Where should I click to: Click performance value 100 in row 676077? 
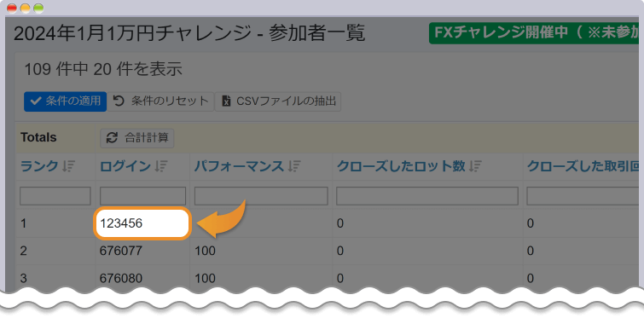(205, 251)
